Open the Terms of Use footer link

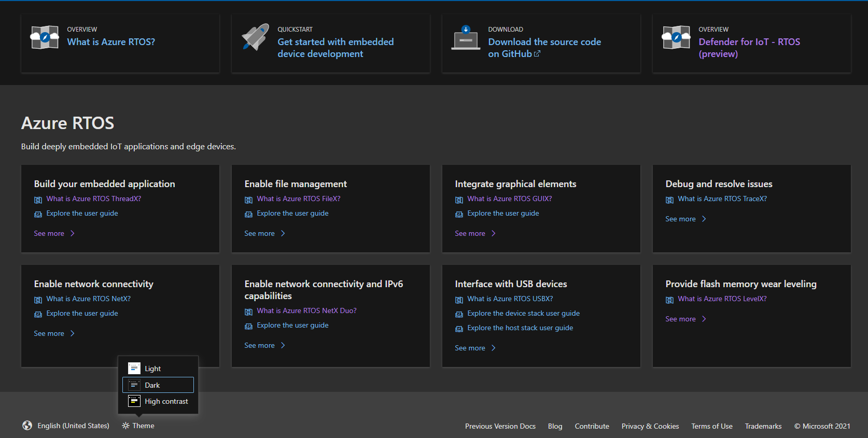(x=712, y=426)
